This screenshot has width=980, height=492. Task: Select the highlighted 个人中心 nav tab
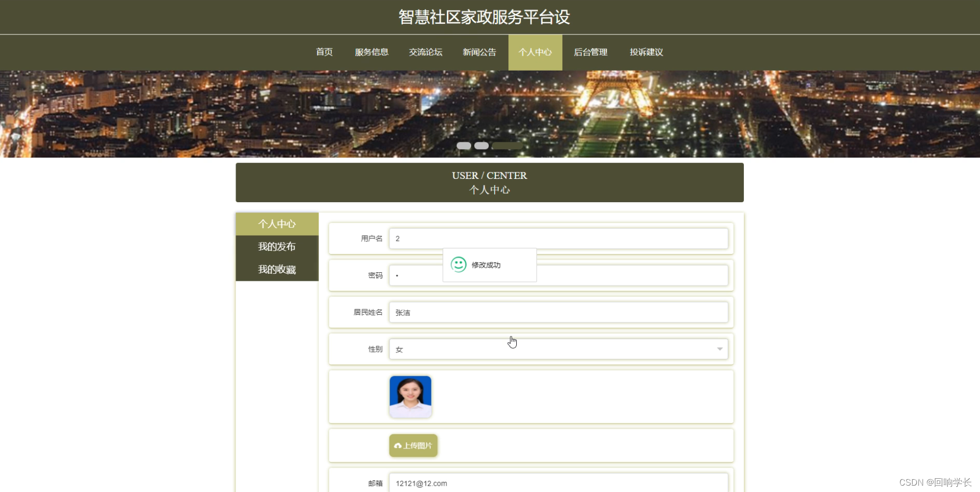[535, 52]
